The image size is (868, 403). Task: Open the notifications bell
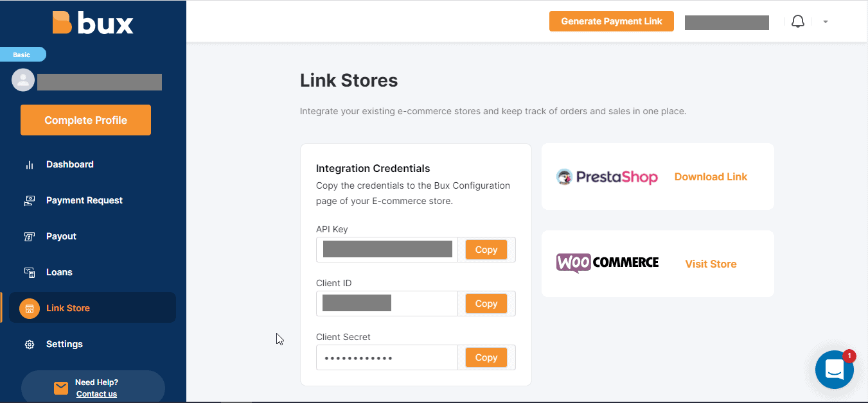(x=798, y=22)
